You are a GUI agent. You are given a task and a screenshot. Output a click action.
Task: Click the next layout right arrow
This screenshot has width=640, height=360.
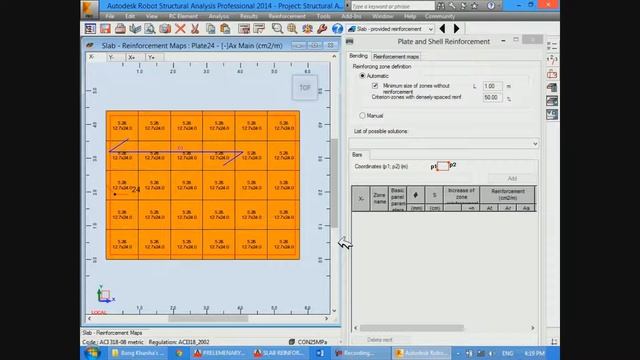pyautogui.click(x=456, y=29)
